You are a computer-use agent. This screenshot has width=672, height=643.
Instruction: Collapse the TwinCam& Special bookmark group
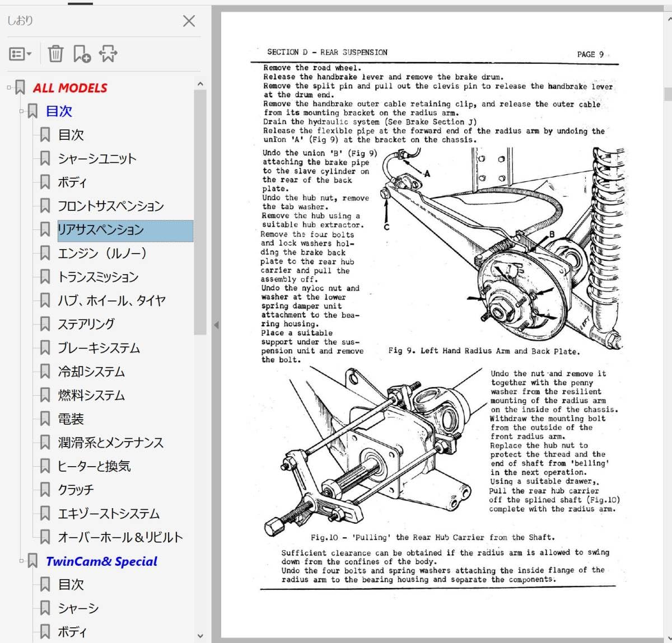coord(21,560)
